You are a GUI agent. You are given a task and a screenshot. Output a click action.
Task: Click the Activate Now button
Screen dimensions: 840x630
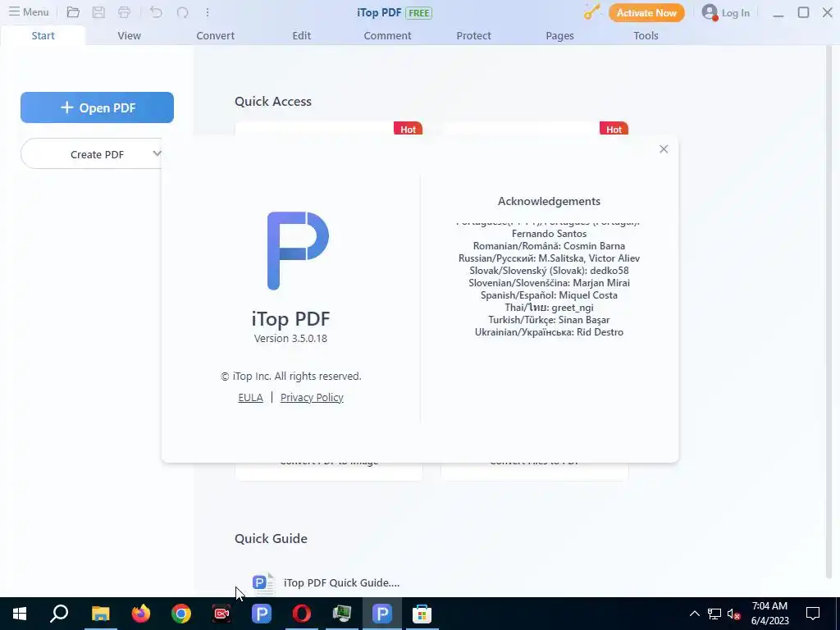(x=646, y=12)
